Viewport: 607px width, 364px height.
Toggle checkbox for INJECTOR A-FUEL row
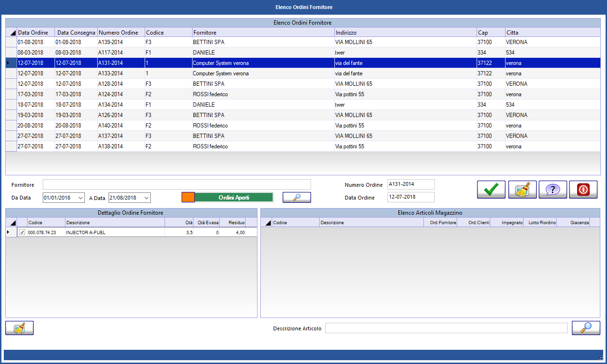click(22, 232)
